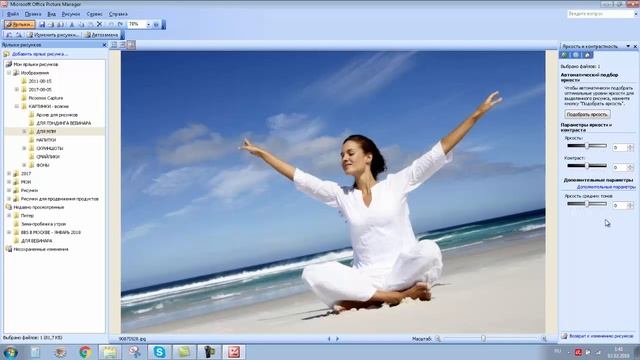640x360 pixels.
Task: Select Недавно просмотренные tree item
Action: click(x=38, y=207)
